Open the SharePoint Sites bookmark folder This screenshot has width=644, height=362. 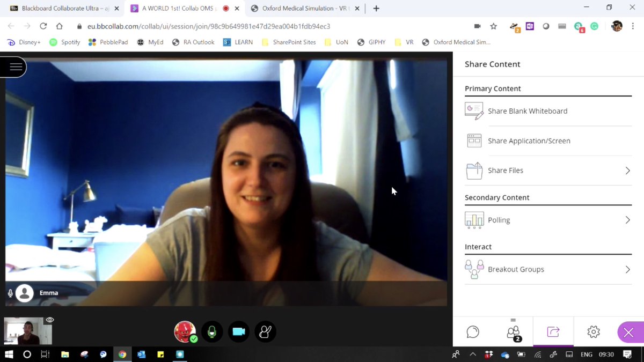coord(288,42)
